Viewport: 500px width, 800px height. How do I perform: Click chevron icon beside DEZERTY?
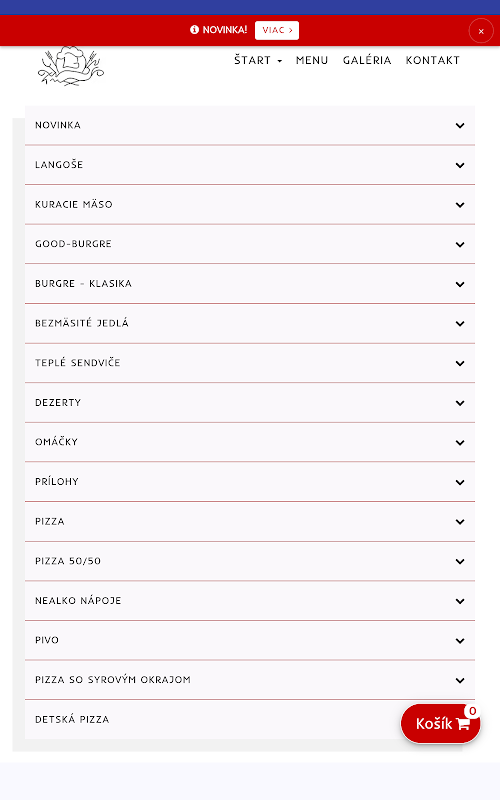[x=460, y=403]
